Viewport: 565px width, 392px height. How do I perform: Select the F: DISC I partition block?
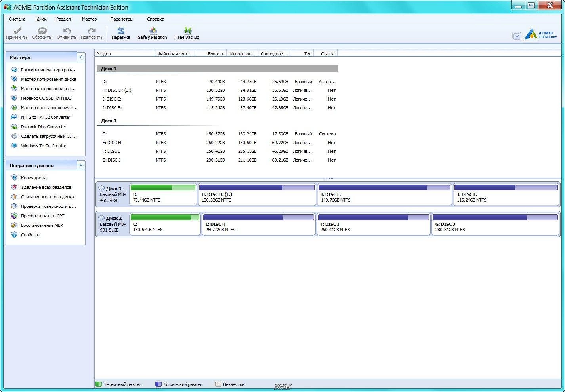[373, 224]
